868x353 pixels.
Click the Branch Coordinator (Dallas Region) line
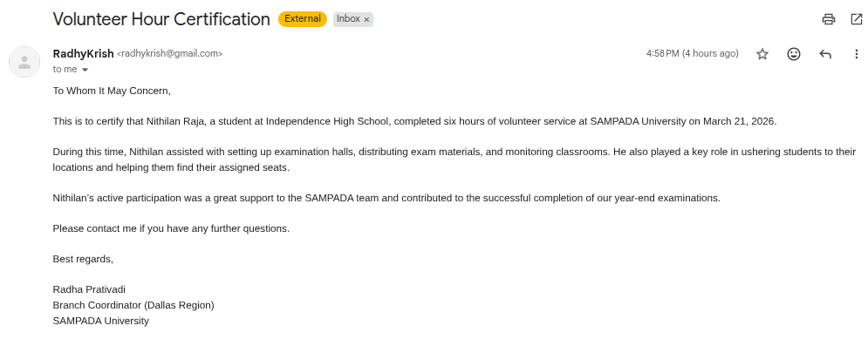click(133, 305)
